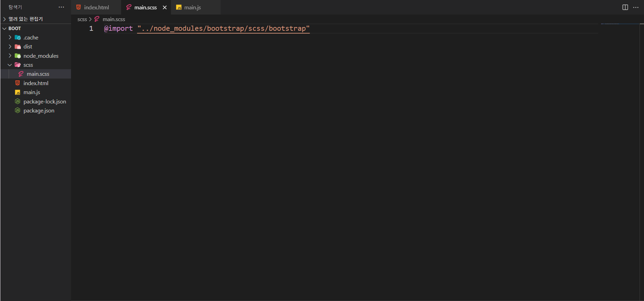Screen dimensions: 644x301
Task: Click Sass icon in the breadcrumb
Action: 97,19
